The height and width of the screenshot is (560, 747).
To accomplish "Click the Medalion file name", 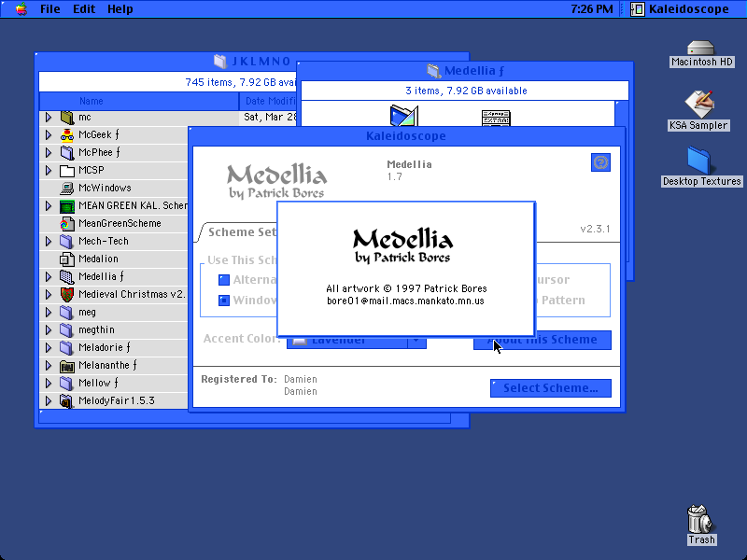I will point(98,259).
